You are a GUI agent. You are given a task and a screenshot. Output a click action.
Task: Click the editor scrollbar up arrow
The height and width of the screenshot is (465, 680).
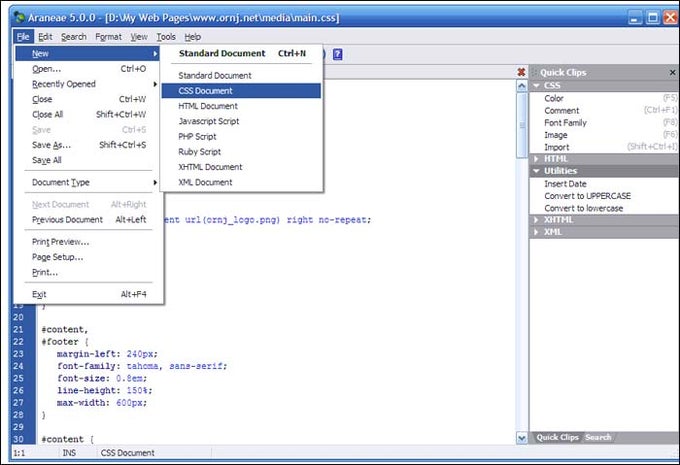point(522,86)
